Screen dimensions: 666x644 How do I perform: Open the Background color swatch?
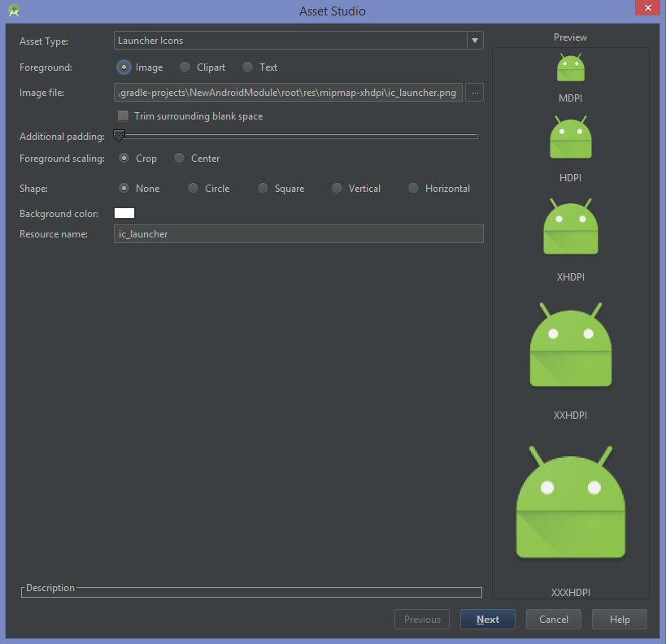pos(124,212)
